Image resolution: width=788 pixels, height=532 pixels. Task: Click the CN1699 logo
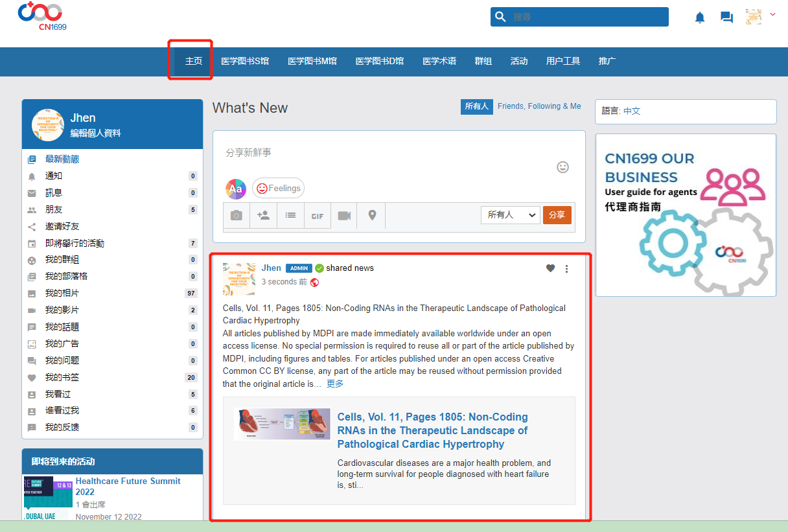pos(41,16)
